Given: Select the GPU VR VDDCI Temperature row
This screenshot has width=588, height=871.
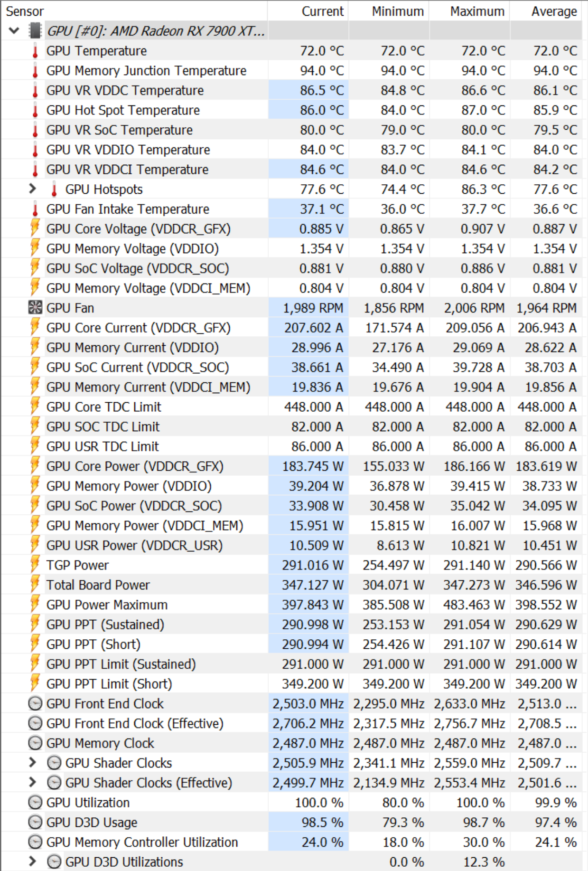Looking at the screenshot, I should pos(291,170).
